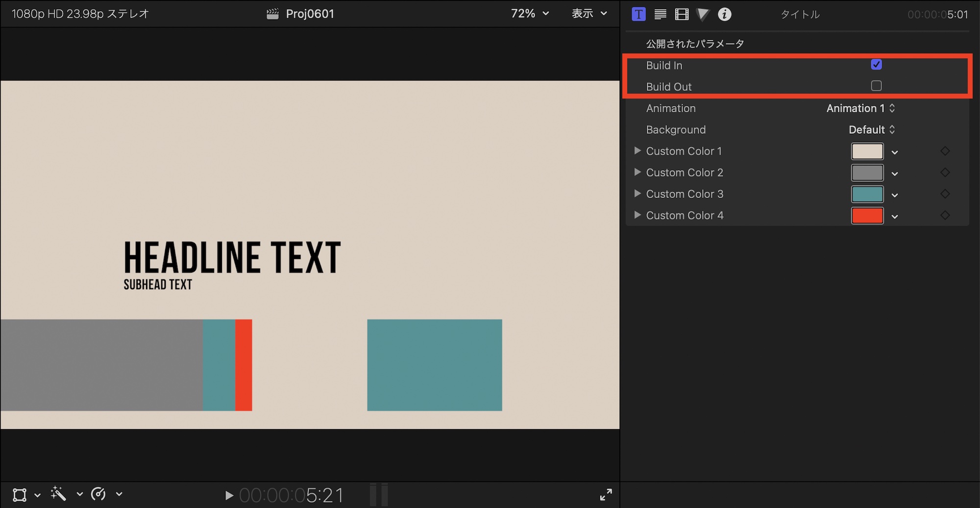The width and height of the screenshot is (980, 508).
Task: Open the Animation 1 popup menu
Action: click(x=860, y=108)
